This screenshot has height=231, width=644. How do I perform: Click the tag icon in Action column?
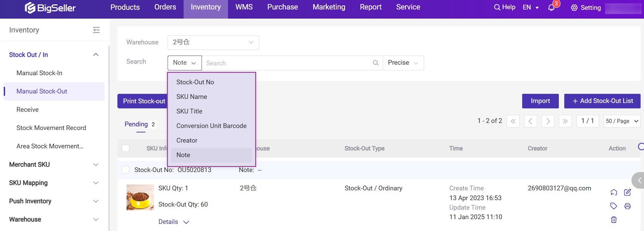point(613,206)
